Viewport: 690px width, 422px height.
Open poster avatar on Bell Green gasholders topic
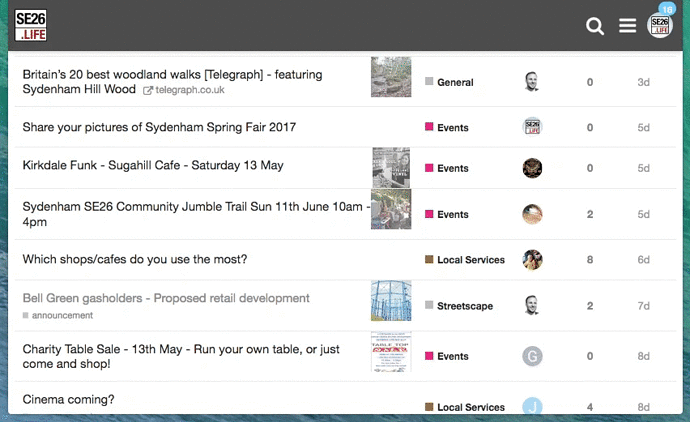pyautogui.click(x=532, y=306)
